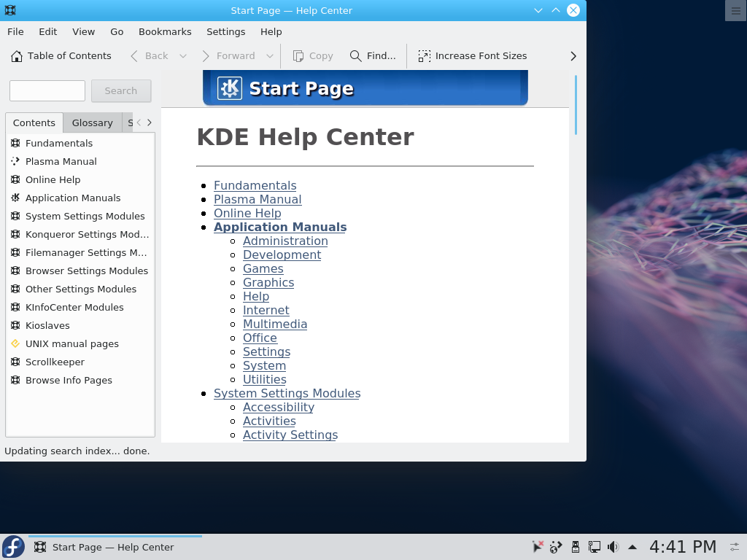Open the Fedora application launcher
The width and height of the screenshot is (747, 560).
tap(13, 547)
